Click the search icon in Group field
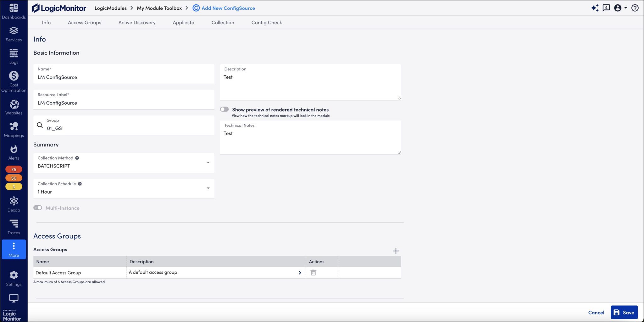This screenshot has height=322, width=644. (x=40, y=125)
